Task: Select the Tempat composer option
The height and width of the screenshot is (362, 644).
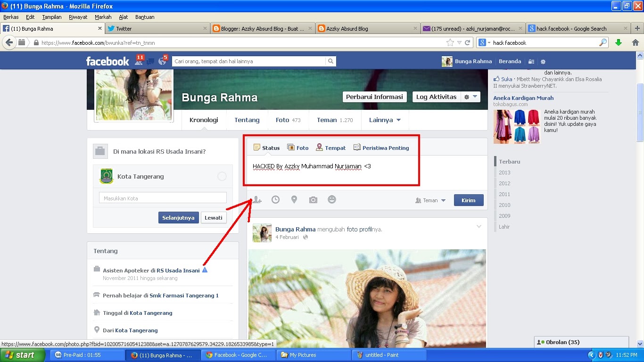Action: (x=330, y=148)
